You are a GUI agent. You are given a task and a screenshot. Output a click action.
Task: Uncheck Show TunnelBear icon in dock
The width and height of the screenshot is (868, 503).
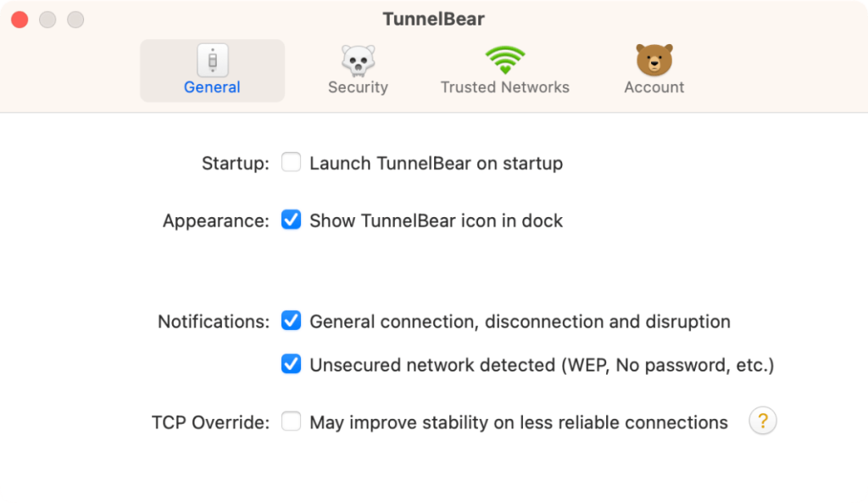[292, 220]
